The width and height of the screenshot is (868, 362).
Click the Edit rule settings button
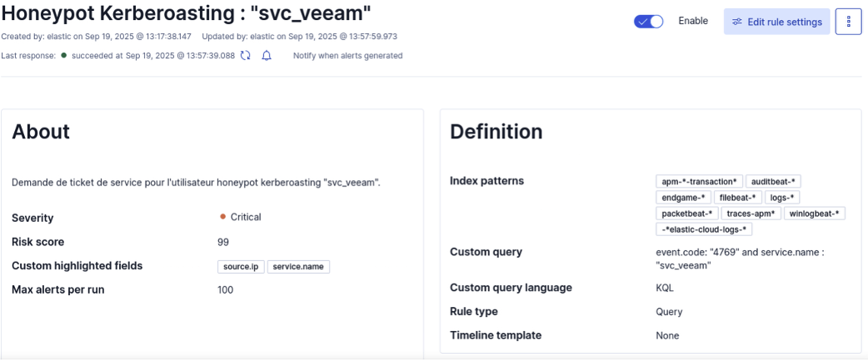776,22
